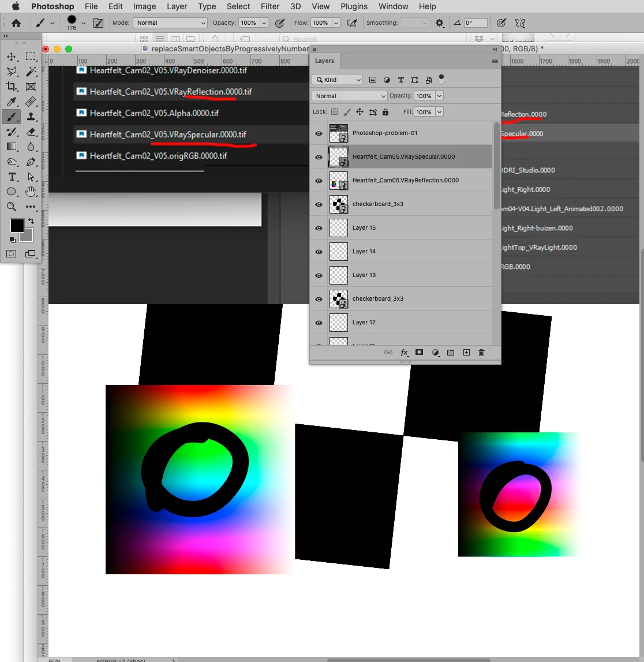Open Layers panel flyout menu
This screenshot has width=644, height=662.
(x=495, y=61)
